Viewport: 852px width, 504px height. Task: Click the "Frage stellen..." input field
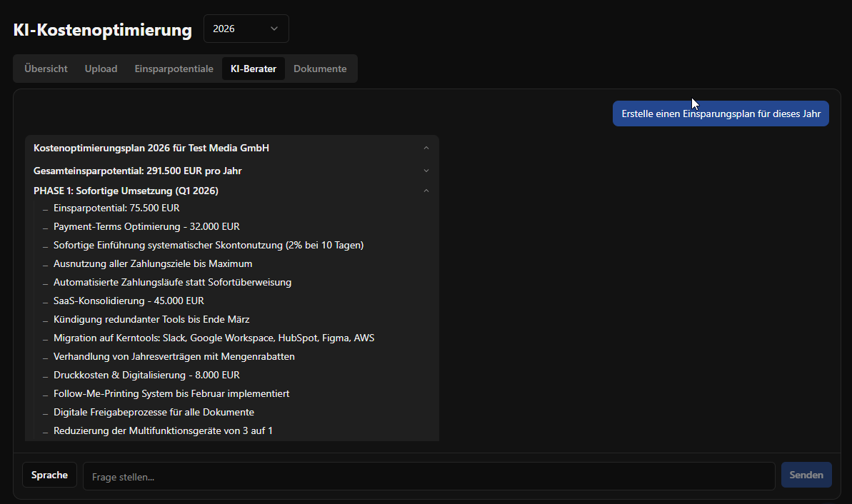tap(428, 476)
